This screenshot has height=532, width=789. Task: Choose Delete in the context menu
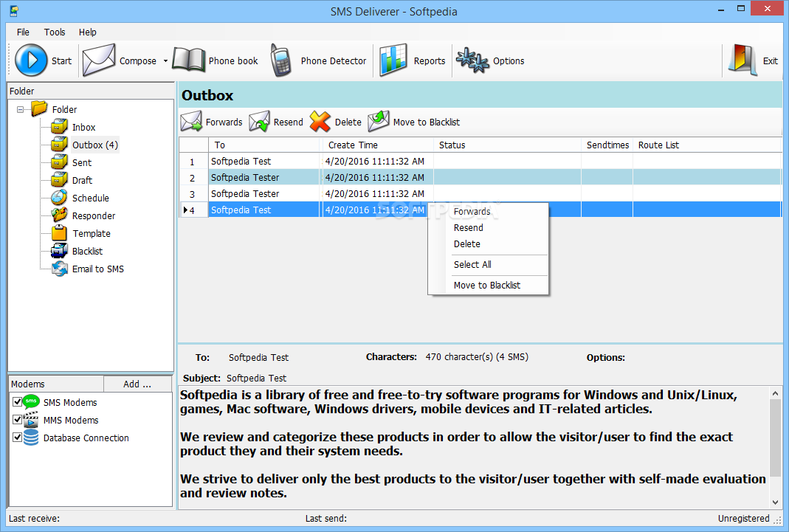488,244
